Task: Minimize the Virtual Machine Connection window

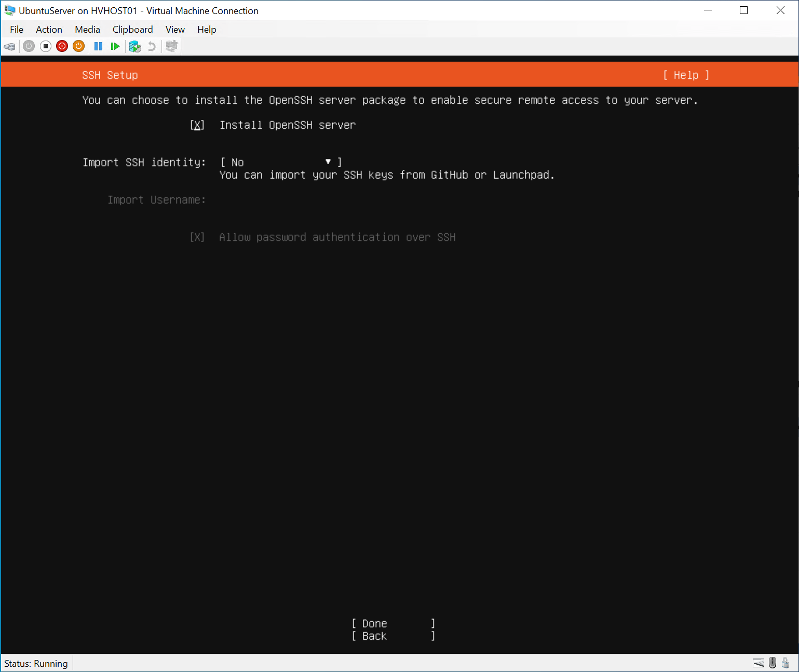Action: (708, 10)
